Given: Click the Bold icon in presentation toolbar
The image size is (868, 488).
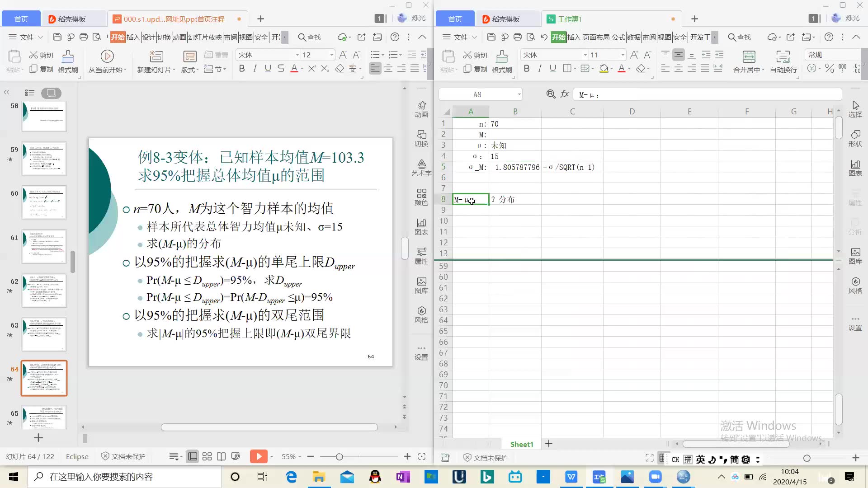Looking at the screenshot, I should tap(242, 69).
